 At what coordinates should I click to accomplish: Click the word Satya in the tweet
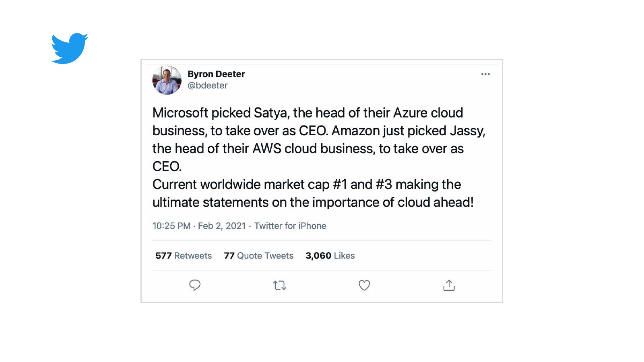coord(270,113)
